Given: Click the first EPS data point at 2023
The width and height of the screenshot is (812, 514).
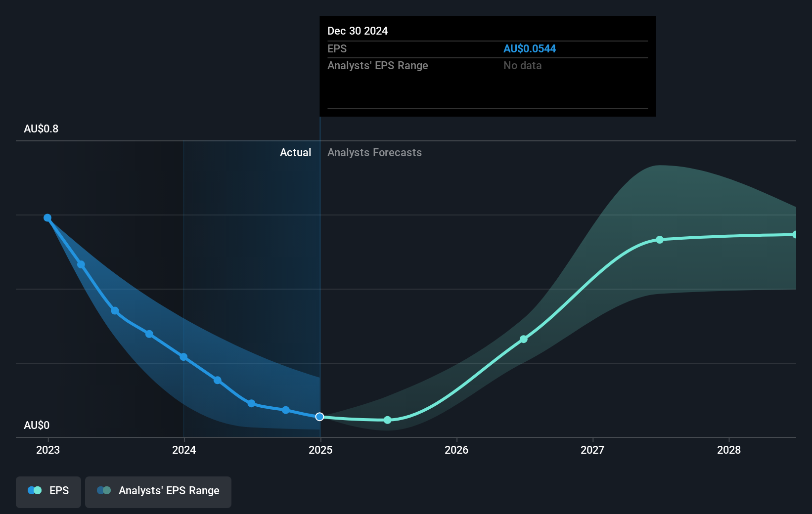Looking at the screenshot, I should click(47, 218).
